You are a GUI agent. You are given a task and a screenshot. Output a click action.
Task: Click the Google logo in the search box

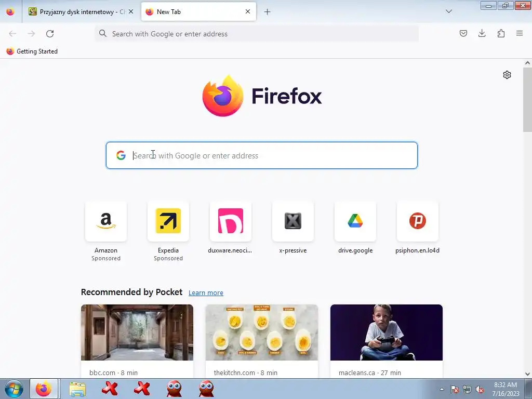pyautogui.click(x=121, y=155)
